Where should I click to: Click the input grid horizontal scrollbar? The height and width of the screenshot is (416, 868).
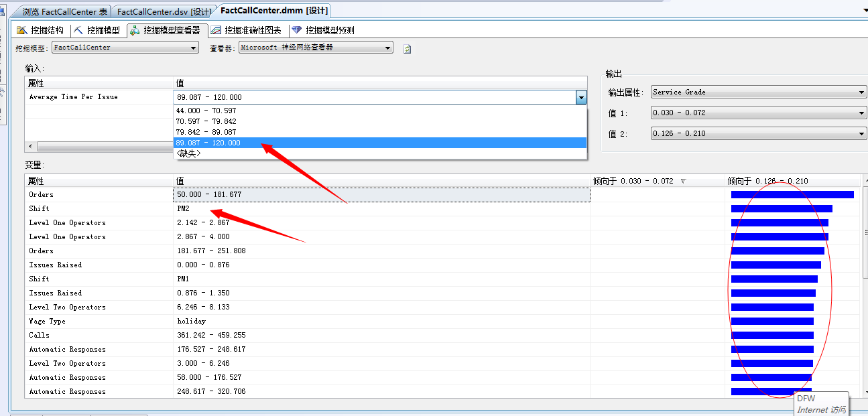(x=104, y=146)
